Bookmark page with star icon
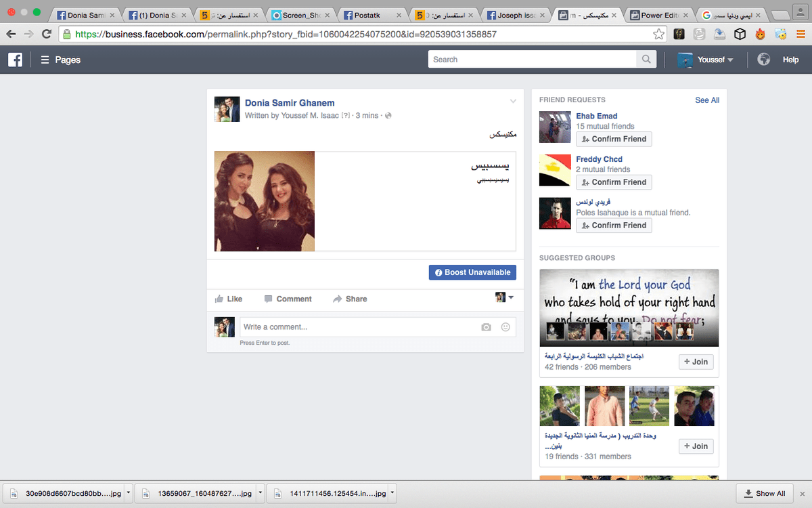812x508 pixels. point(658,34)
